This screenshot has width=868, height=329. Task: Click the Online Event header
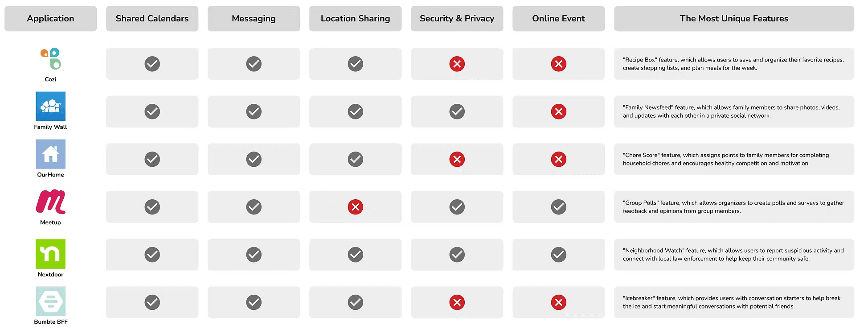(558, 19)
